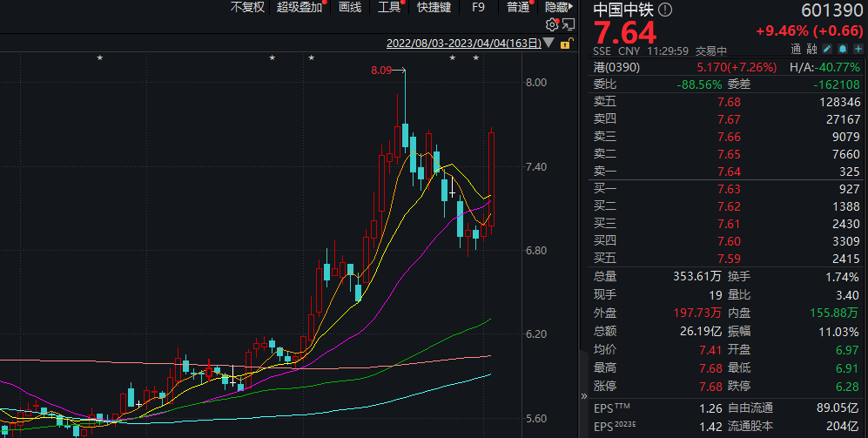
Task: Click the first star event marker on the left
Action: click(99, 57)
